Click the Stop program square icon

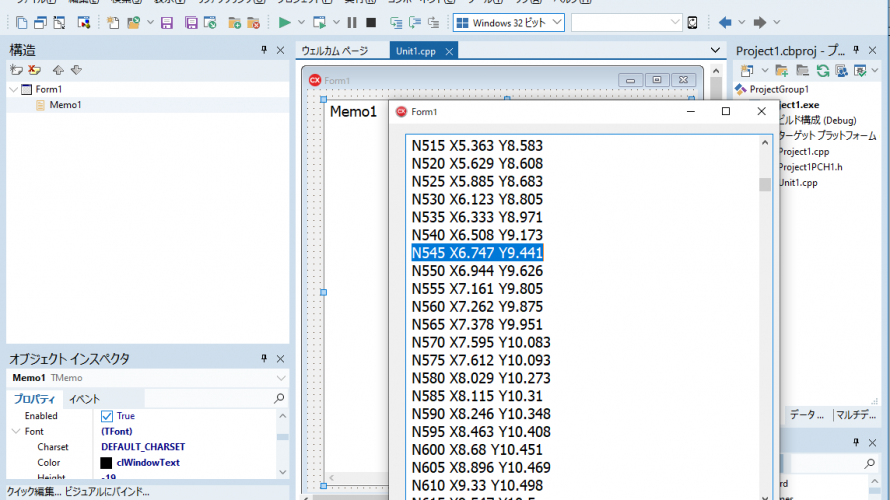(x=371, y=23)
